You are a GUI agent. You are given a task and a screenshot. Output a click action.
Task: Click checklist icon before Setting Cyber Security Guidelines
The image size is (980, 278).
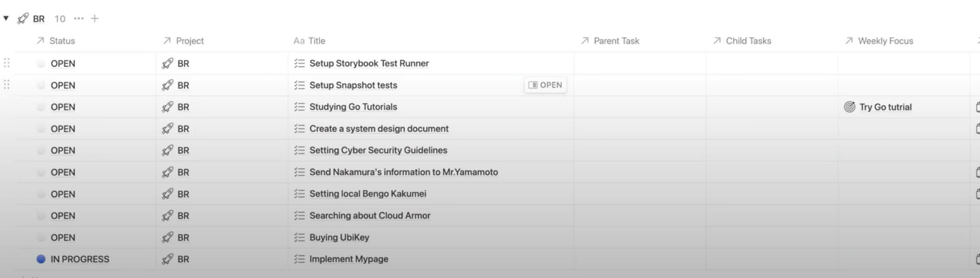click(300, 151)
